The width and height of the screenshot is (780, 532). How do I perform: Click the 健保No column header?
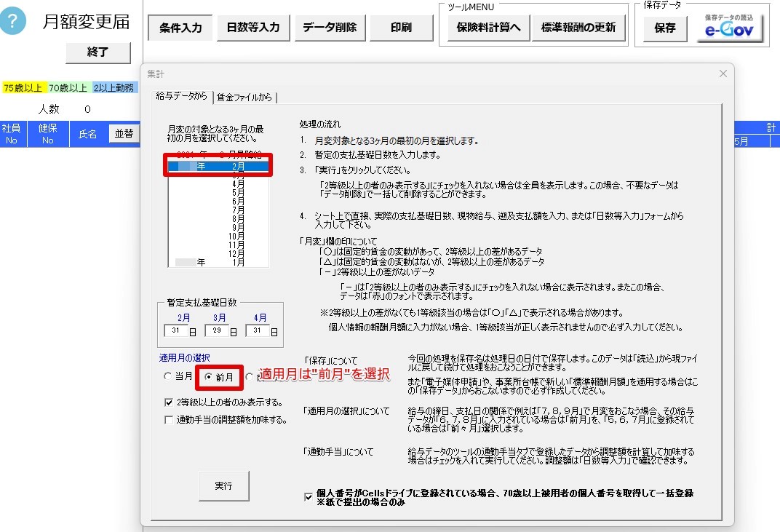[x=48, y=134]
